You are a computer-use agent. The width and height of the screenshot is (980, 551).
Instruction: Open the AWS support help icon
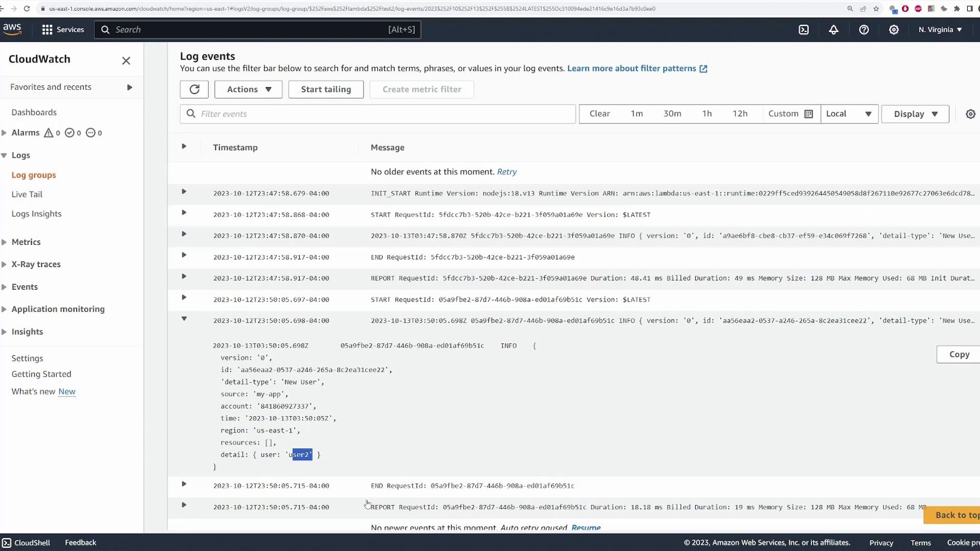click(864, 30)
